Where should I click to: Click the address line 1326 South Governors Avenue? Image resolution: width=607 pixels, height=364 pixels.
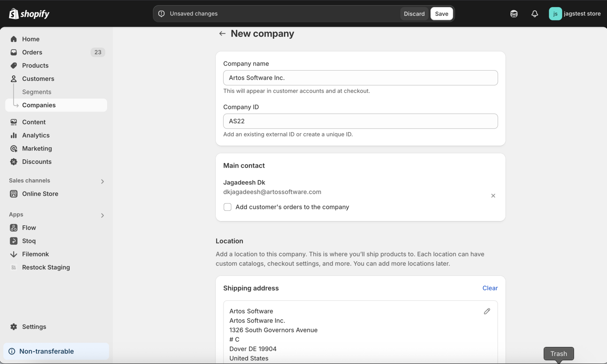[x=274, y=330]
